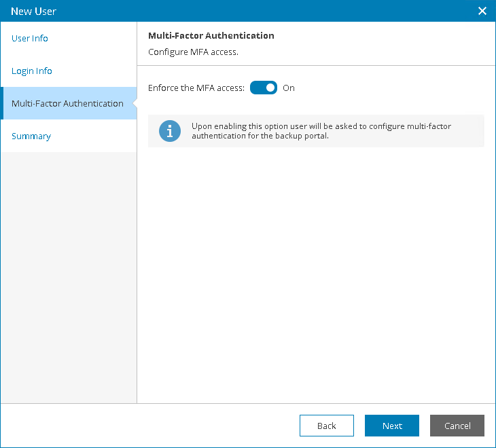Click the empty footer area left of Back
Screen dimensions: 496x448
tap(149, 426)
